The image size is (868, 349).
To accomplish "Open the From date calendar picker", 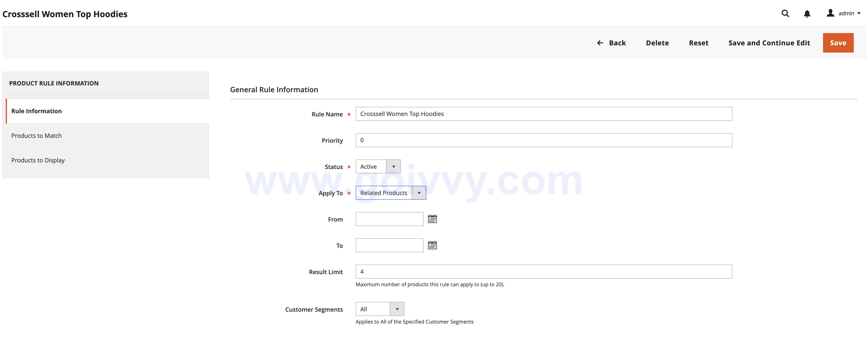I will tap(432, 219).
